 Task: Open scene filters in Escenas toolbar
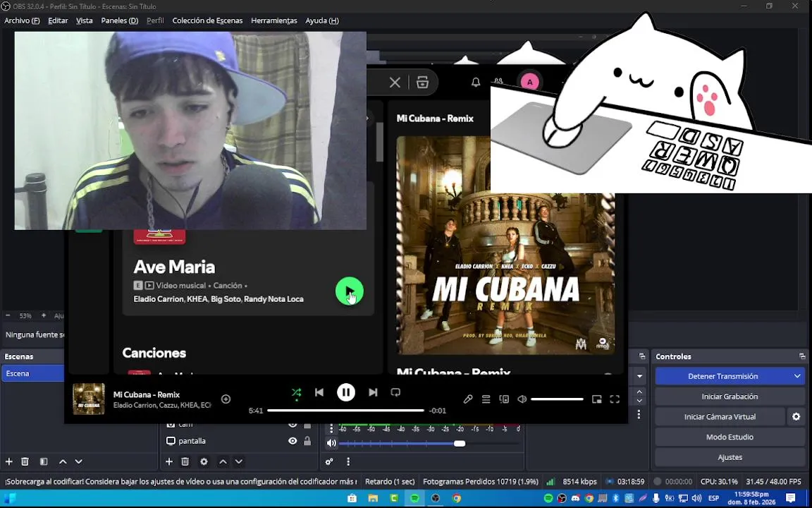point(44,461)
